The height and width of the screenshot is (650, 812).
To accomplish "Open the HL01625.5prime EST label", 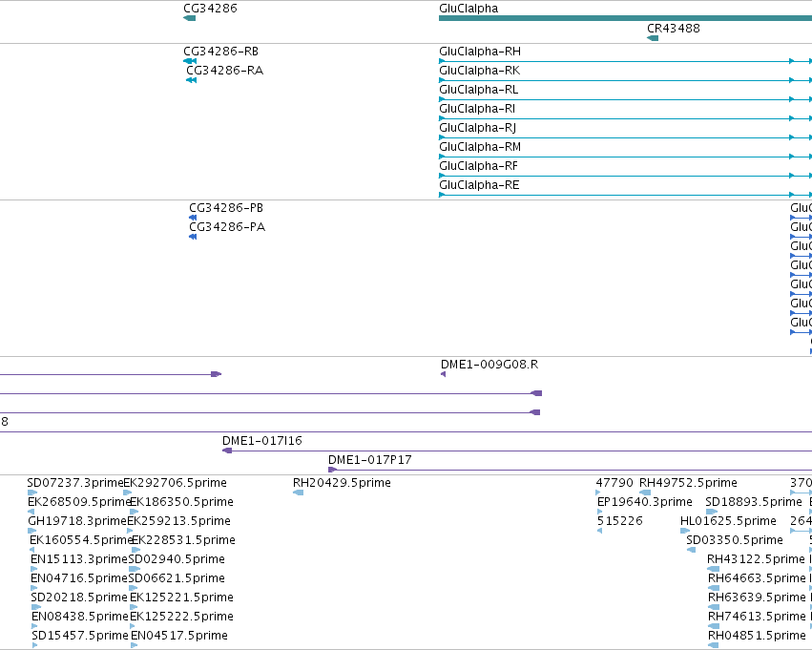I will tap(728, 521).
